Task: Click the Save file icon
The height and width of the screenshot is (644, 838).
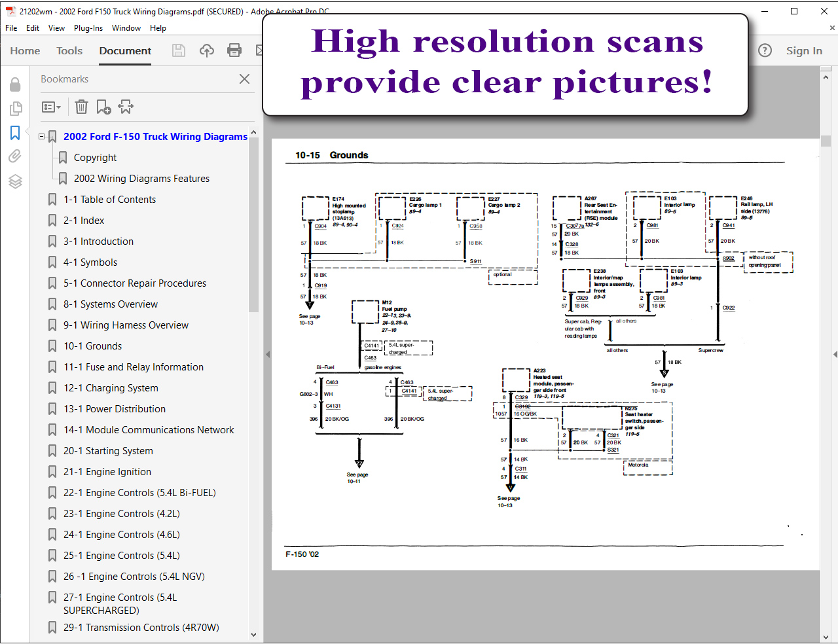Action: [178, 50]
